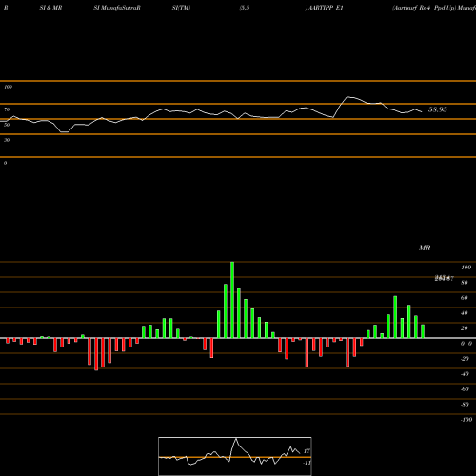Select the SI & MR header text
Viewport: 476px width, 476px height.
tap(50, 8)
